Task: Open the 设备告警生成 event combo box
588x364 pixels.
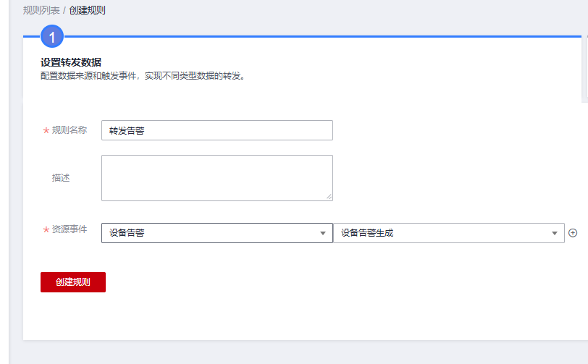Action: tap(449, 233)
